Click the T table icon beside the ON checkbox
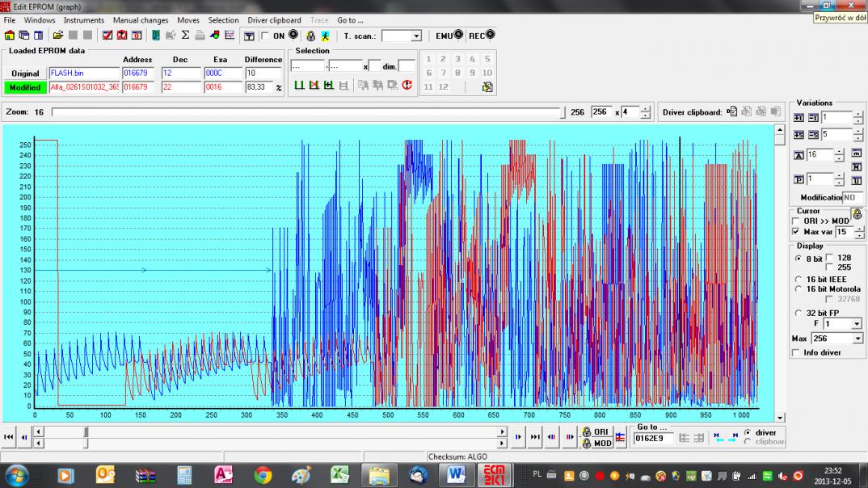The image size is (868, 488). [249, 36]
